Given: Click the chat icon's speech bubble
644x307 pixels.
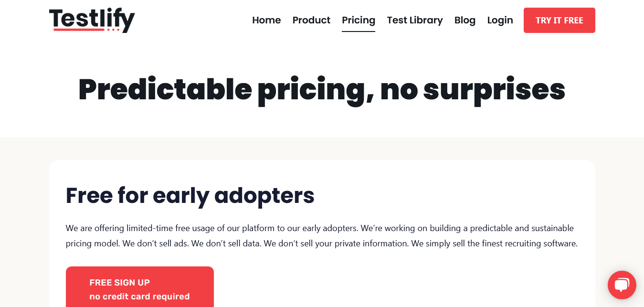Looking at the screenshot, I should coord(622,284).
